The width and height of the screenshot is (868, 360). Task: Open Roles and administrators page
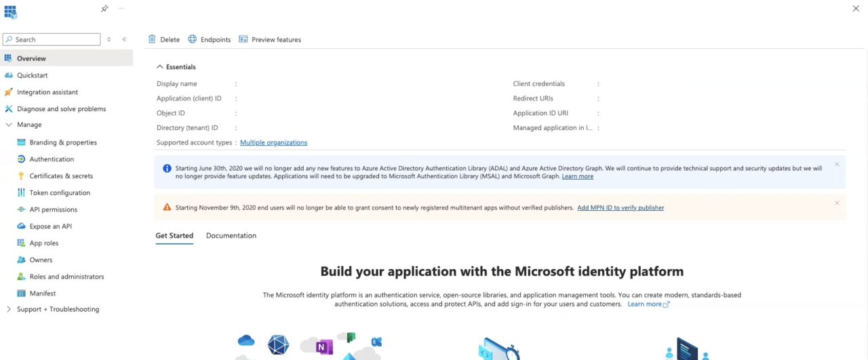[67, 277]
